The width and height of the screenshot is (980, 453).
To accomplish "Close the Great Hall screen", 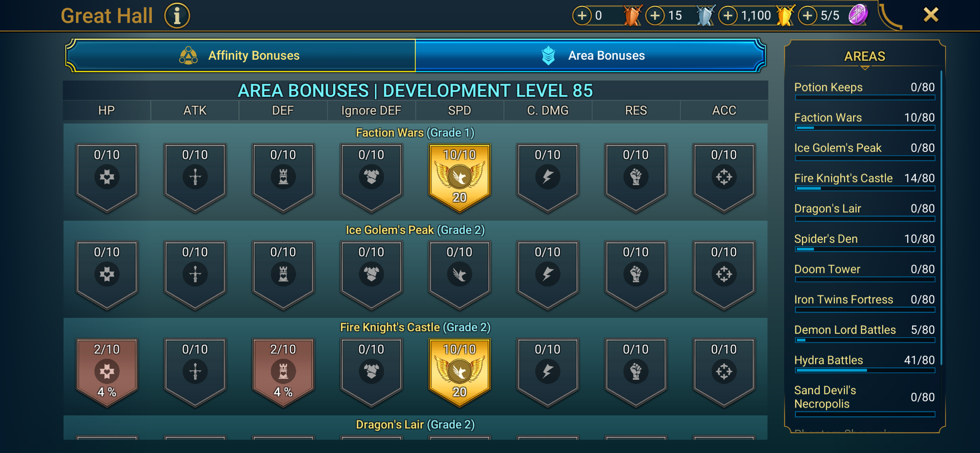I will click(931, 15).
